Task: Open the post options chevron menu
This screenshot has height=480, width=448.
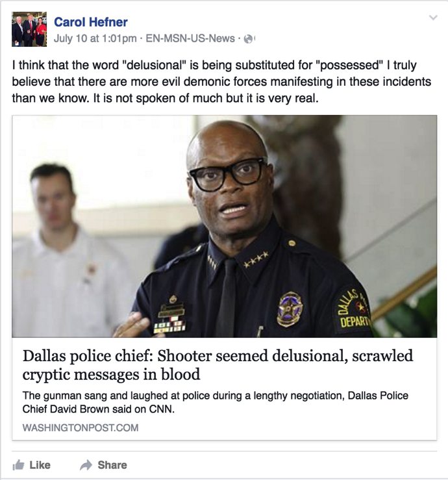Action: point(433,18)
